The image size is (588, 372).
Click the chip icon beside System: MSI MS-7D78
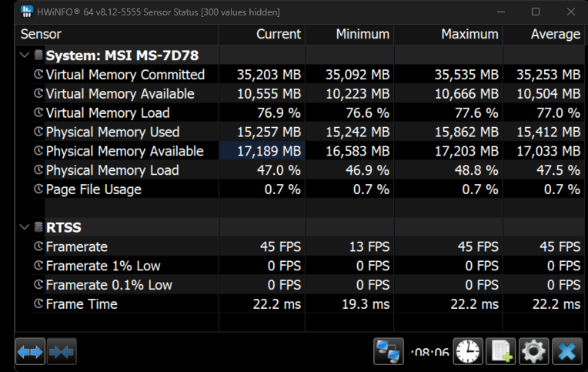tap(38, 55)
